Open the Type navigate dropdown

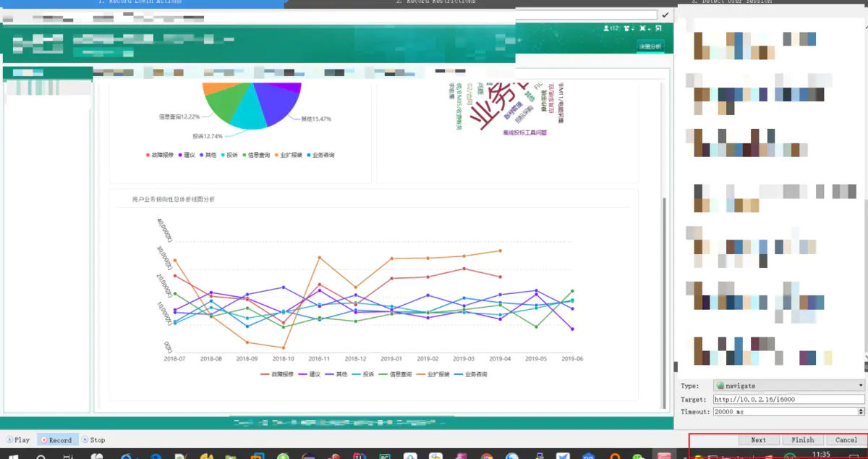pyautogui.click(x=788, y=386)
